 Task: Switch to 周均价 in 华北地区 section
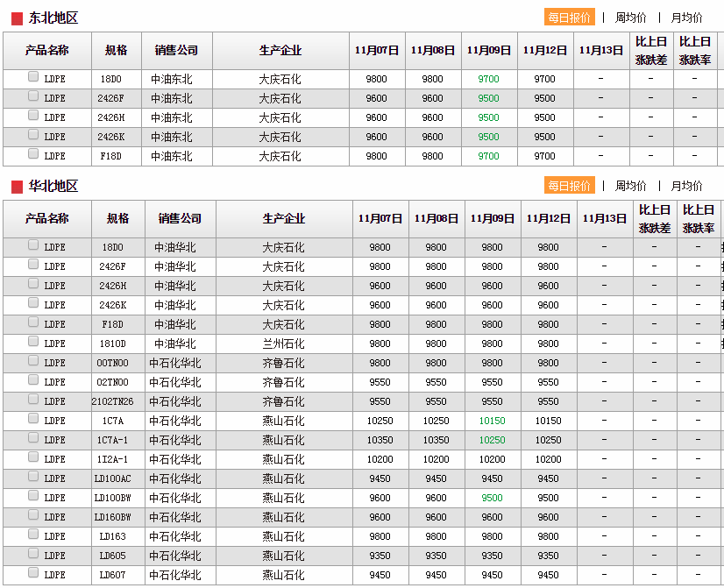[631, 186]
